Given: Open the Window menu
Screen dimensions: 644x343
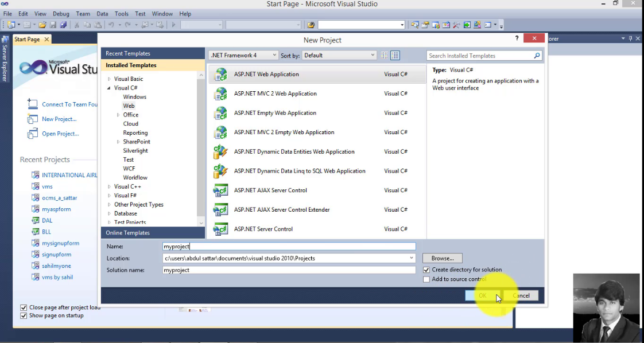Looking at the screenshot, I should [162, 14].
